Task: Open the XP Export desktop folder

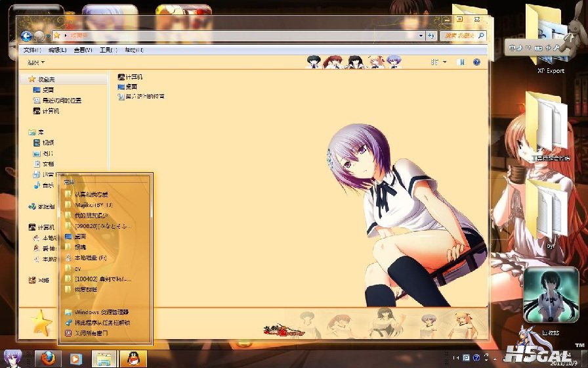Action: click(550, 39)
